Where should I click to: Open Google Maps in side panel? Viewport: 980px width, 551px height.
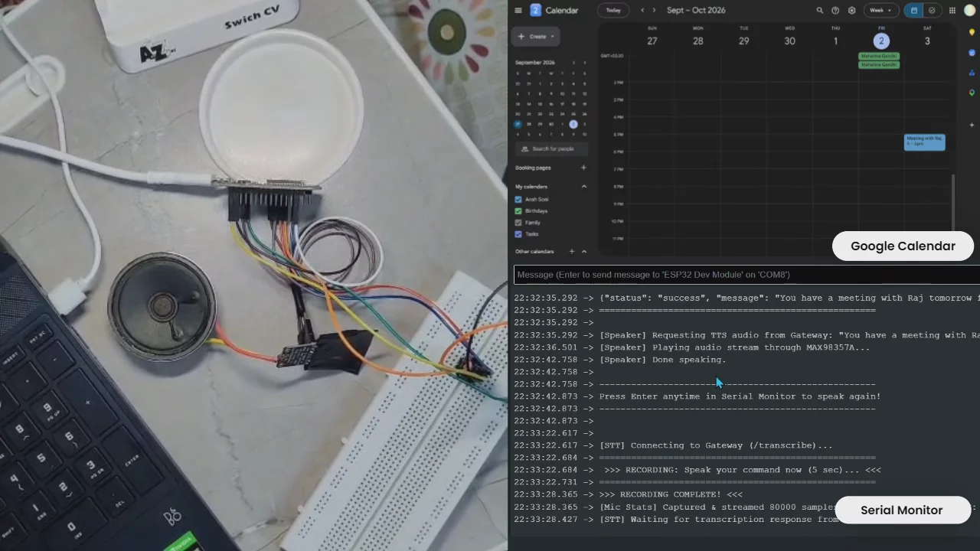click(972, 93)
